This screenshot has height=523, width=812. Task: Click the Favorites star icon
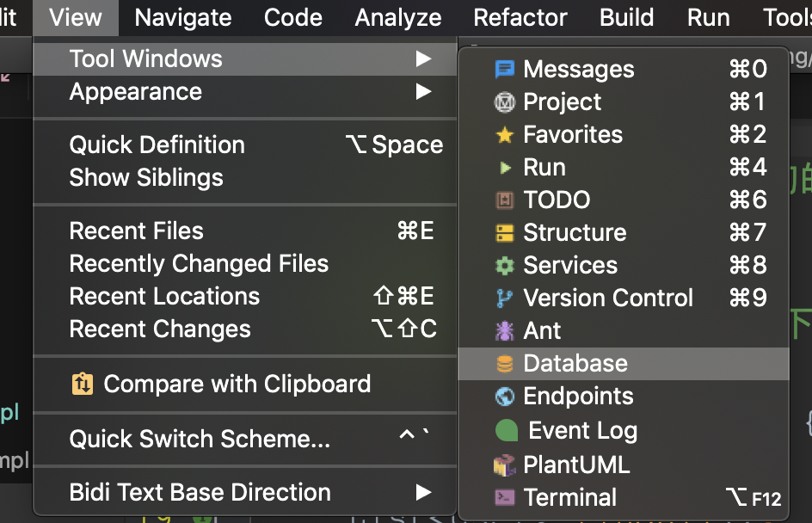coord(504,135)
